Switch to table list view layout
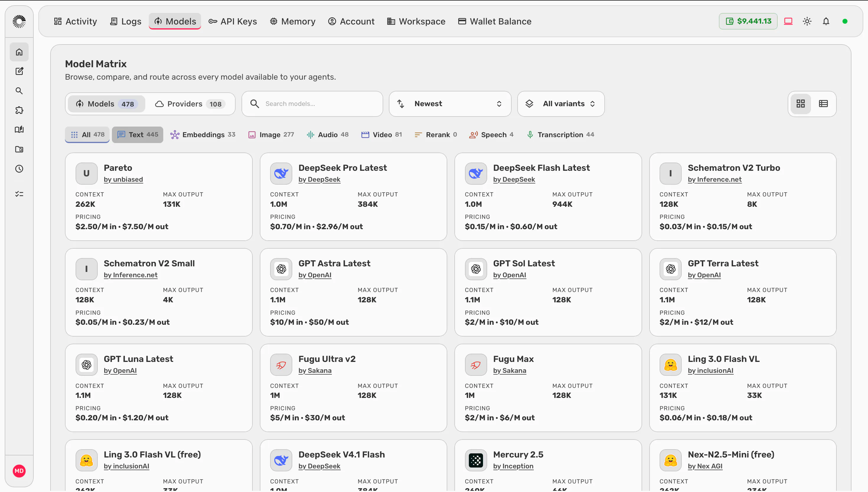Viewport: 868px width, 492px height. [823, 104]
